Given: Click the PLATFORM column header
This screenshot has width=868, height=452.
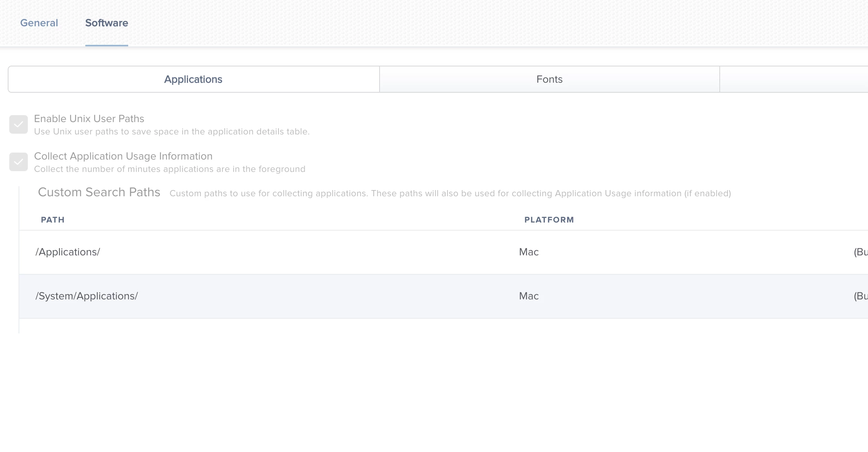Looking at the screenshot, I should click(x=549, y=220).
